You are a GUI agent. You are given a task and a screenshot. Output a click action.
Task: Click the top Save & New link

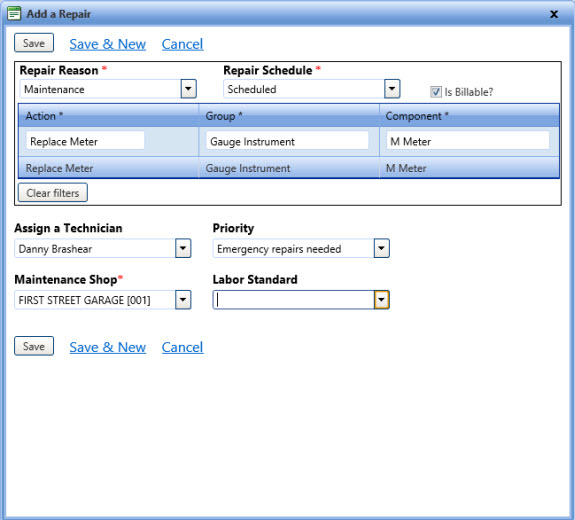pyautogui.click(x=107, y=44)
